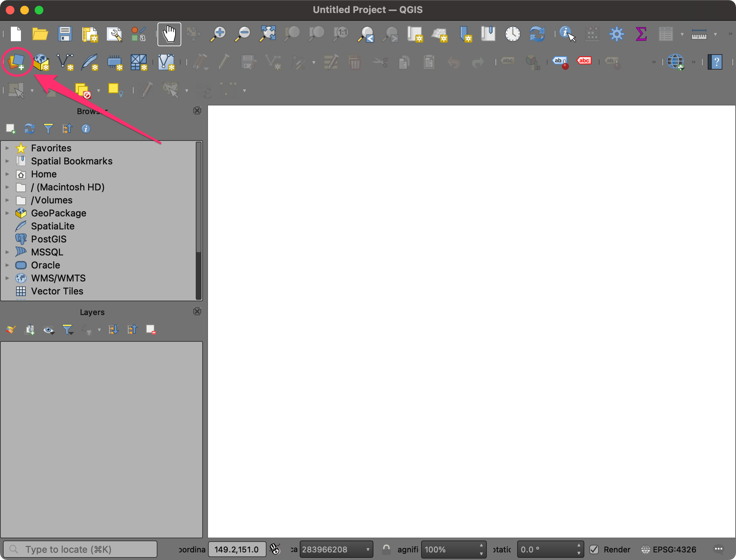Expand the /Volumes folder

click(7, 200)
